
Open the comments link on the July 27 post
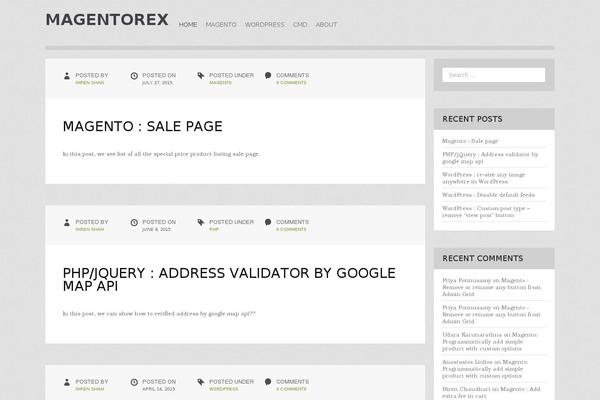291,83
